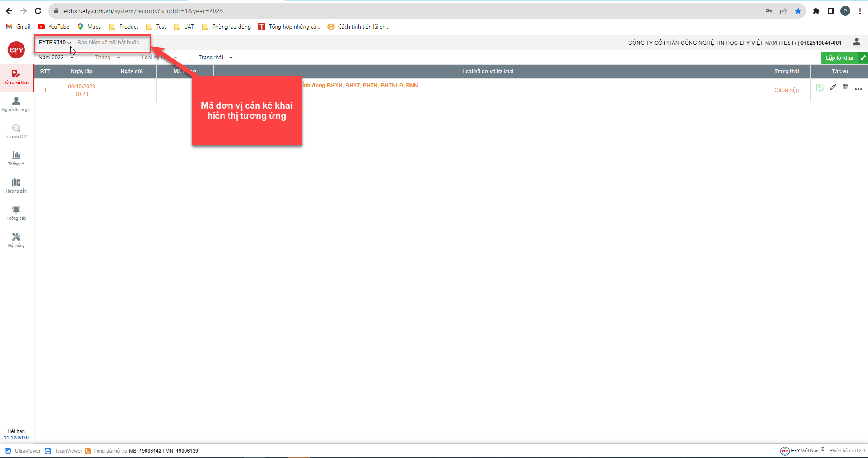Image resolution: width=868 pixels, height=458 pixels.
Task: Open the UAT bookmark folder
Action: tap(184, 27)
